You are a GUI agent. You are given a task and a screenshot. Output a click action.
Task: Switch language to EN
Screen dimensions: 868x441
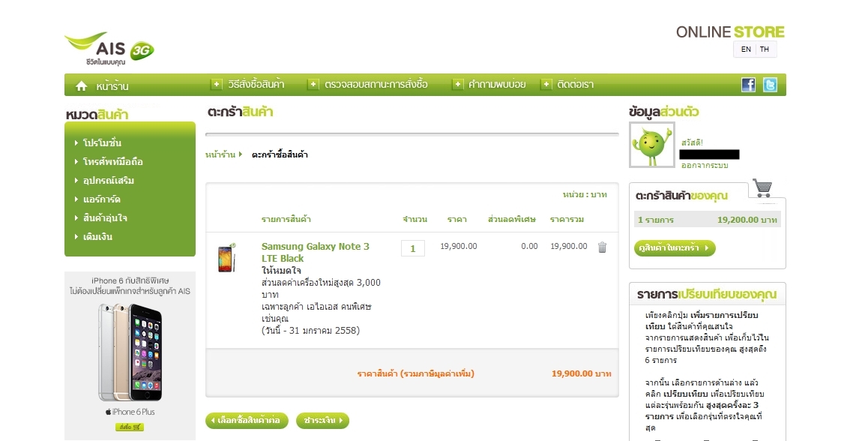(746, 49)
